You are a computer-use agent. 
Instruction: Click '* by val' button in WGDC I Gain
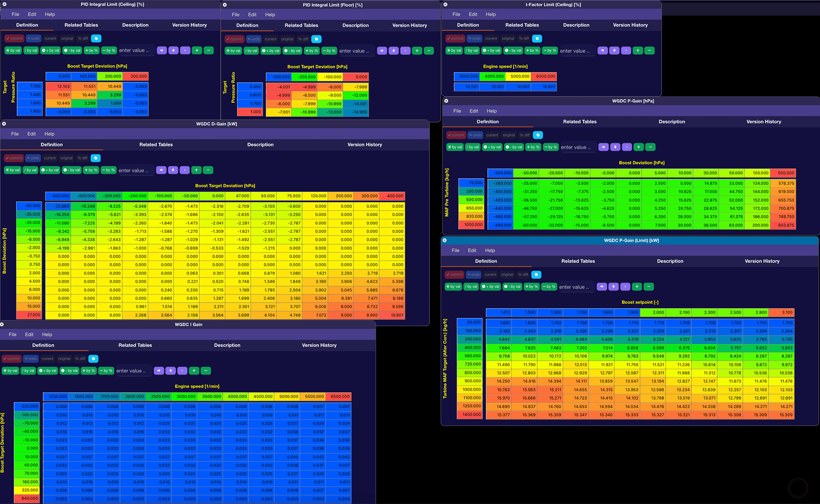click(10, 371)
